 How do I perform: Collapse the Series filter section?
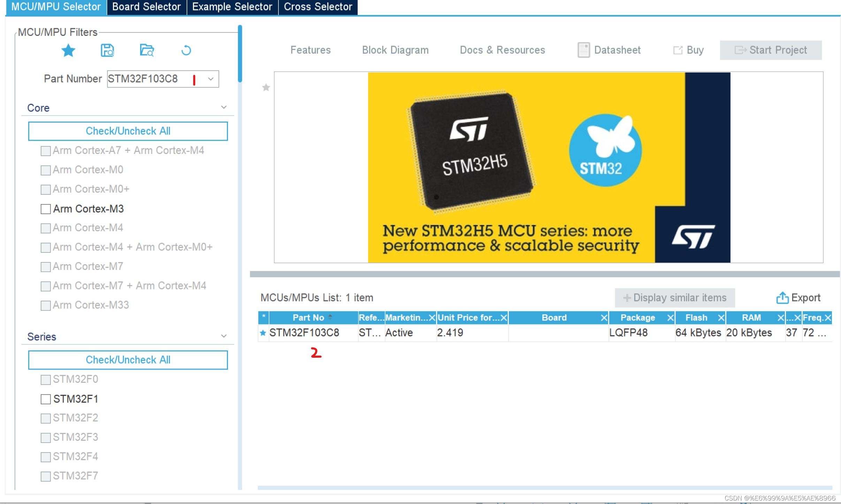pos(224,336)
